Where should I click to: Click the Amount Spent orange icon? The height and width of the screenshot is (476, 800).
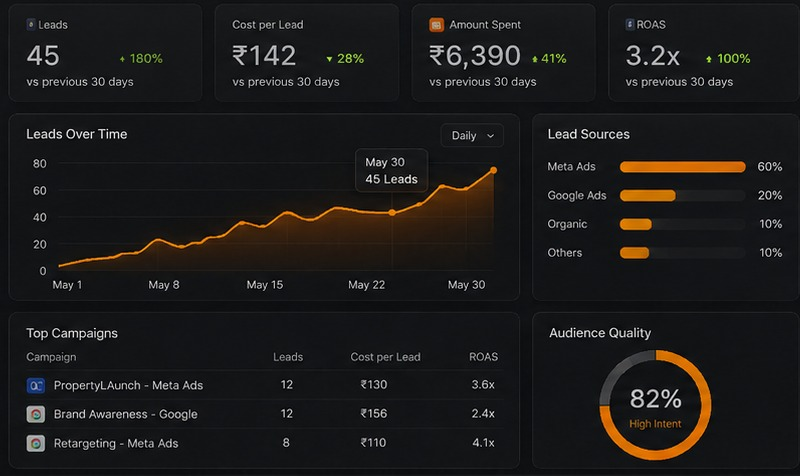point(436,24)
